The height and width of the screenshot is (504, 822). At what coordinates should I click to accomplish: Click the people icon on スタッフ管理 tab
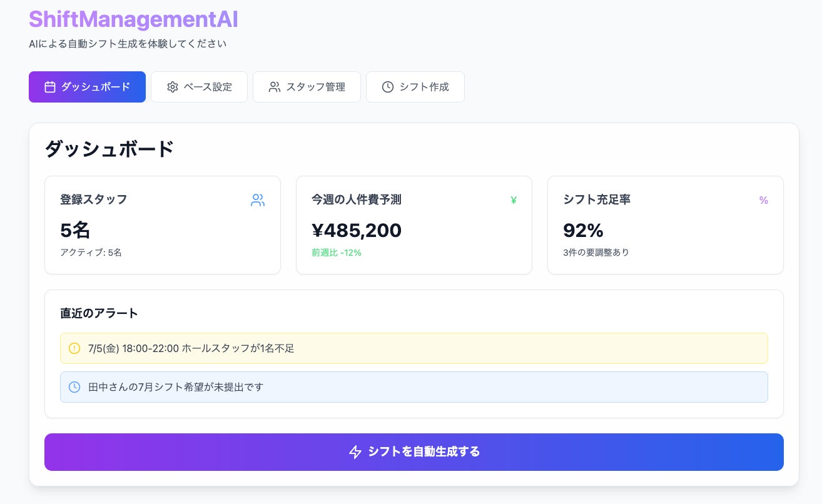pyautogui.click(x=275, y=87)
